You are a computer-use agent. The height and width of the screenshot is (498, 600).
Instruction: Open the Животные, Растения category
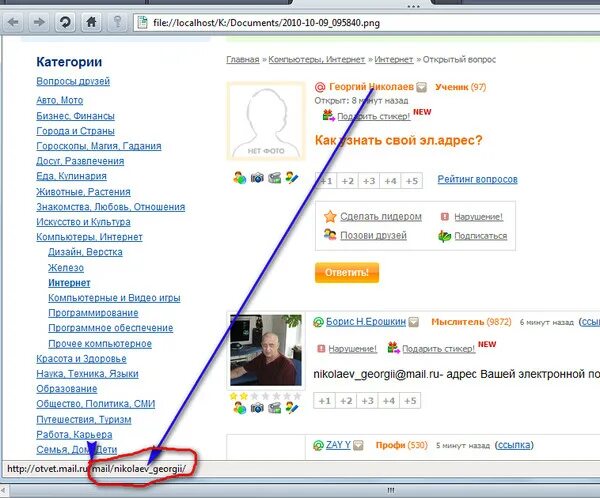point(83,191)
